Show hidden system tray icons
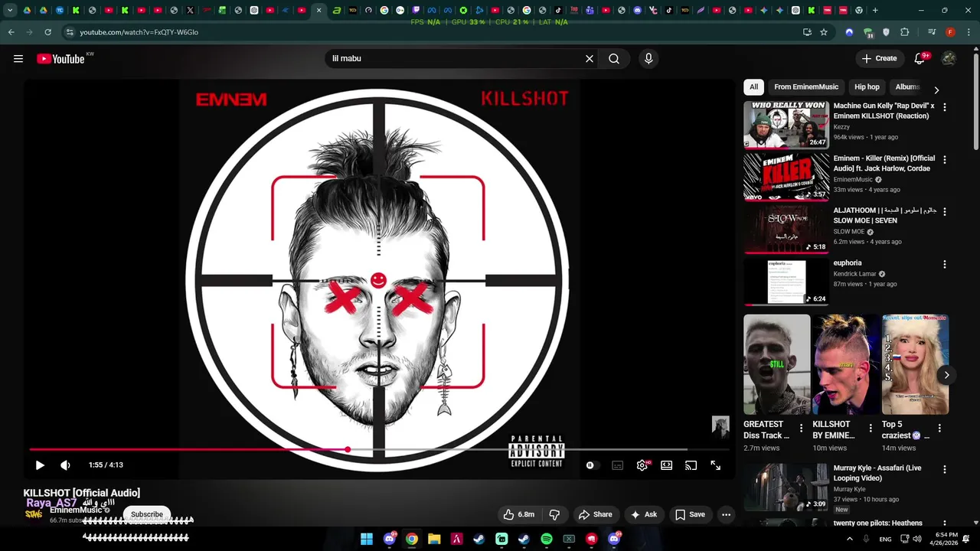The image size is (980, 551). [849, 539]
